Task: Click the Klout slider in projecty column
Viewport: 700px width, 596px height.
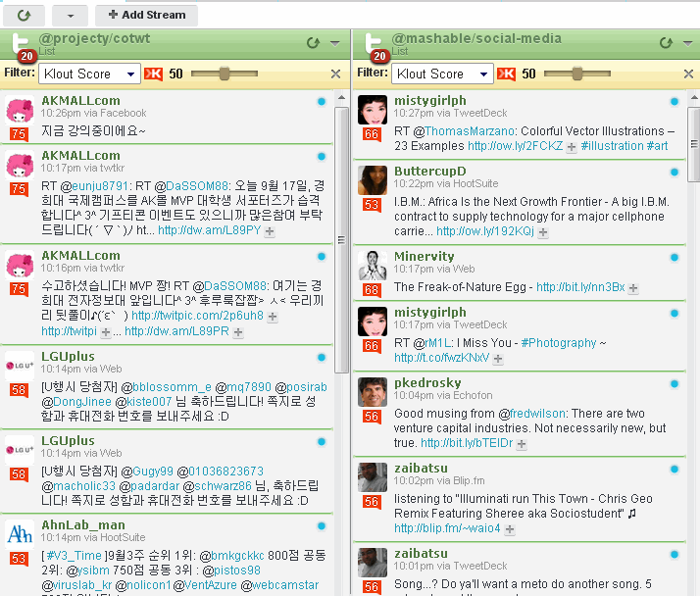Action: coord(225,74)
